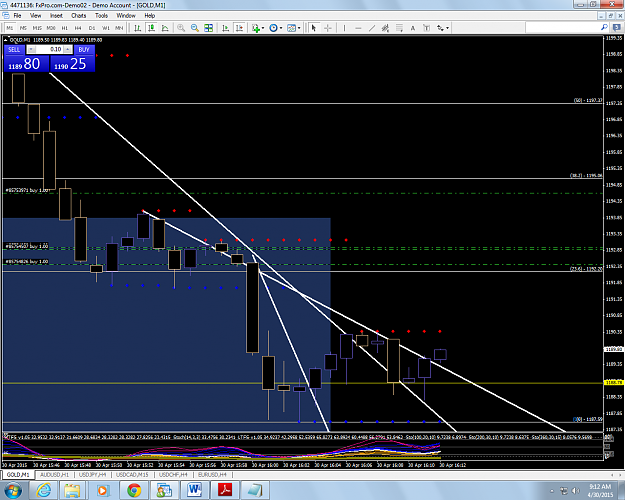The height and width of the screenshot is (500, 625).
Task: Click the 1190.25 buy price panel
Action: click(x=73, y=63)
